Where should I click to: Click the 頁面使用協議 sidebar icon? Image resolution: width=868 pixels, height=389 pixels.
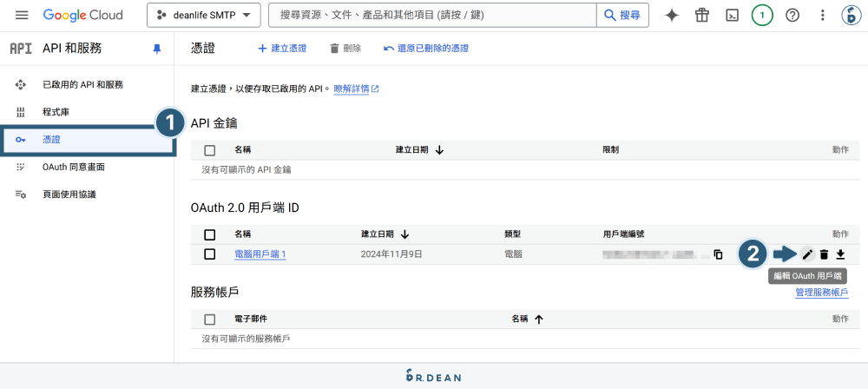click(x=21, y=194)
